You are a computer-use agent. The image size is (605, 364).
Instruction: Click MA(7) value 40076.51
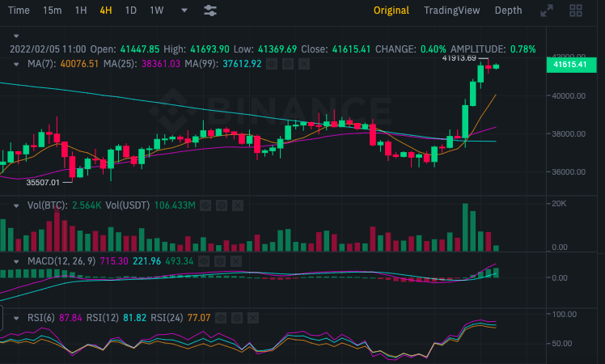pos(79,64)
